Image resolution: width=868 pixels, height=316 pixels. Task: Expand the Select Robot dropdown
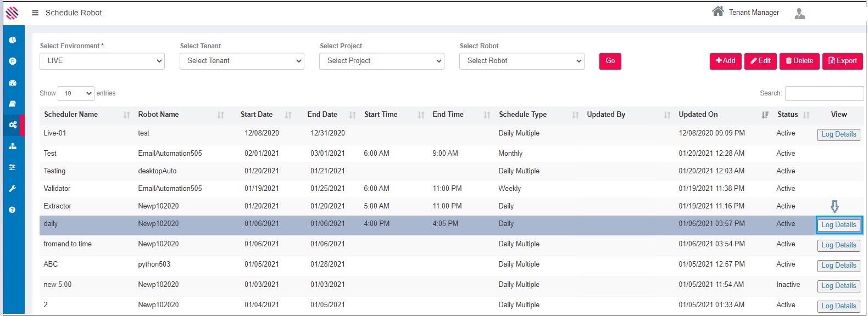(521, 61)
